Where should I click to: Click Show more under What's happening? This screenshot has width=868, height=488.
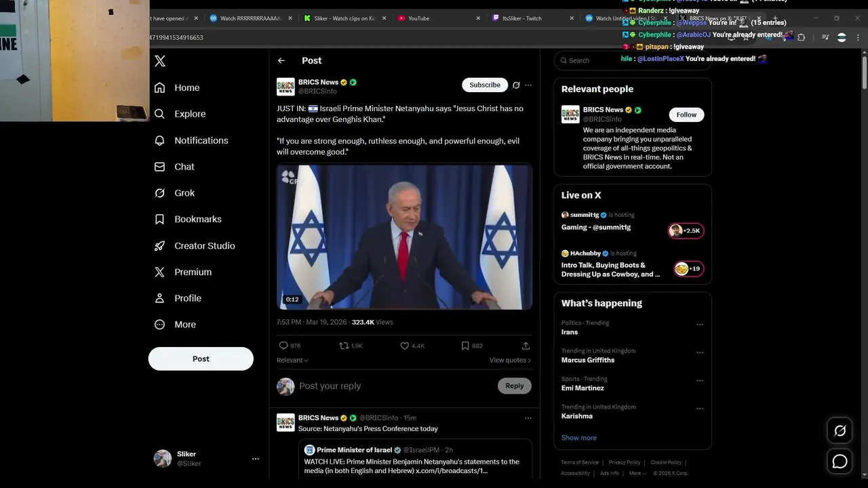point(579,438)
